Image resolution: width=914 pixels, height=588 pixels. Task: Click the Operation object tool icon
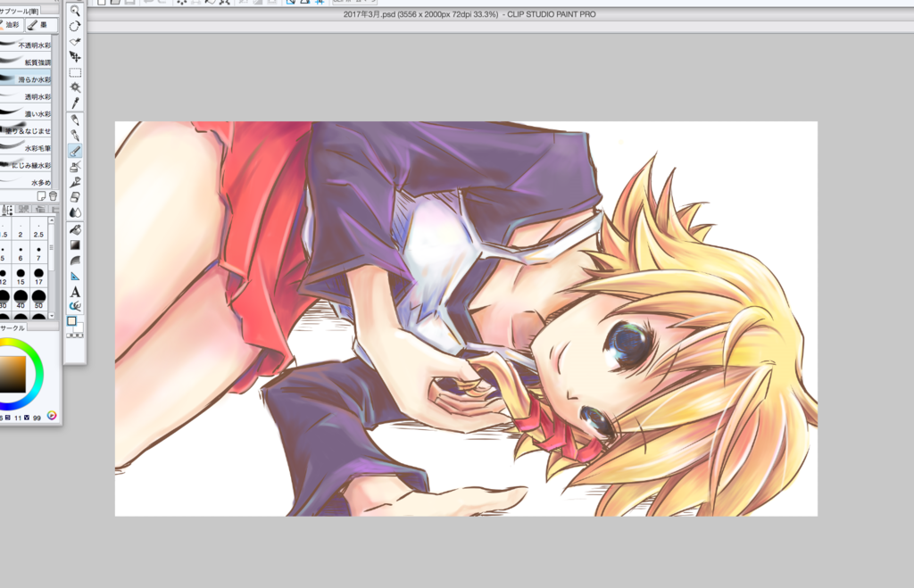coord(75,41)
